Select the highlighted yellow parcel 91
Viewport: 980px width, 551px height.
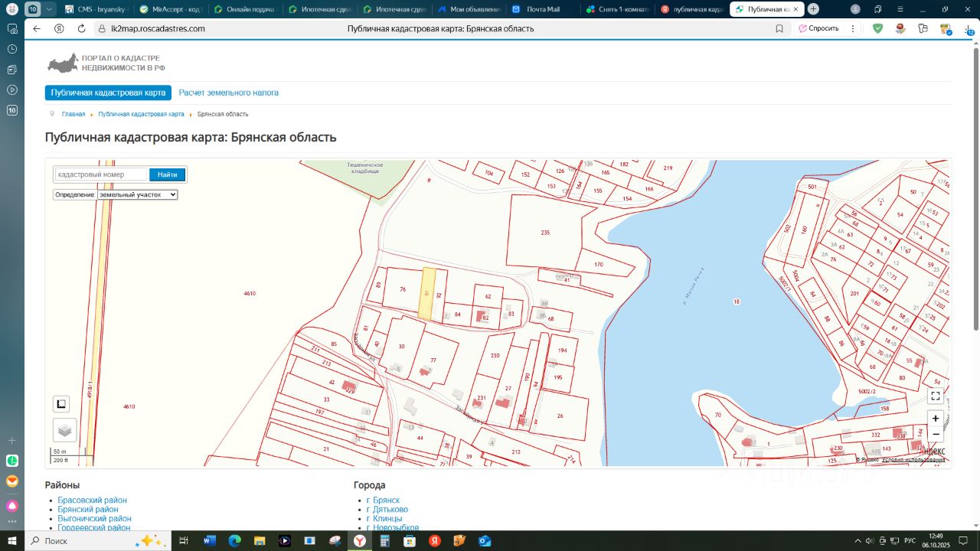click(x=426, y=294)
